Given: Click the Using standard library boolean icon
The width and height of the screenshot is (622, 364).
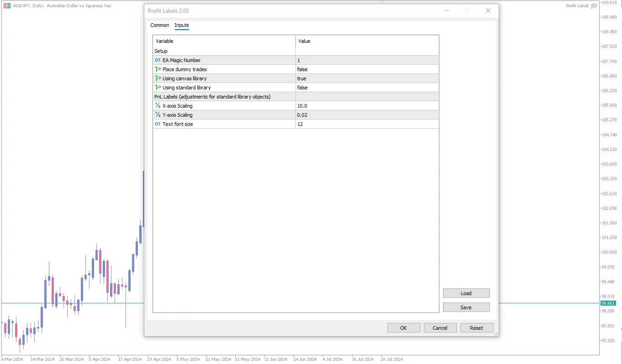Looking at the screenshot, I should 158,88.
